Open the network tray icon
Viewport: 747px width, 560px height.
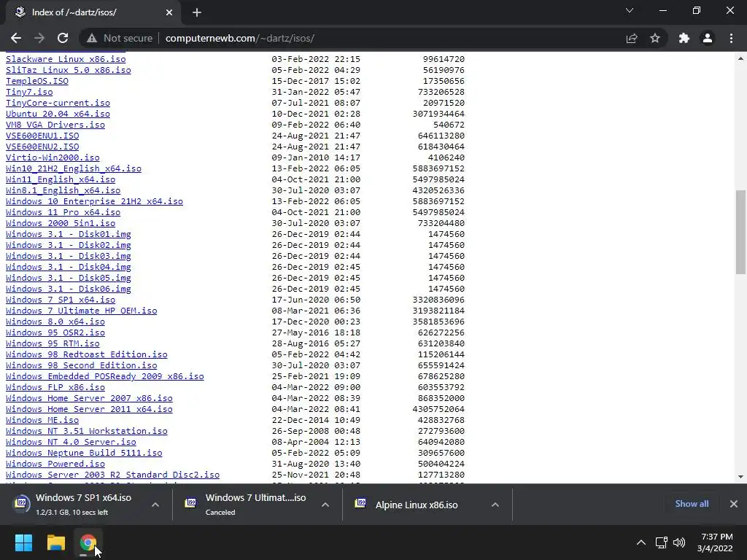tap(661, 542)
